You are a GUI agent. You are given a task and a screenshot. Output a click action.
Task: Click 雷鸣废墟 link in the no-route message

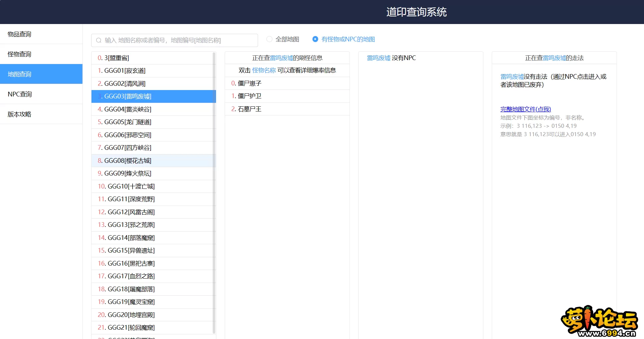point(512,77)
